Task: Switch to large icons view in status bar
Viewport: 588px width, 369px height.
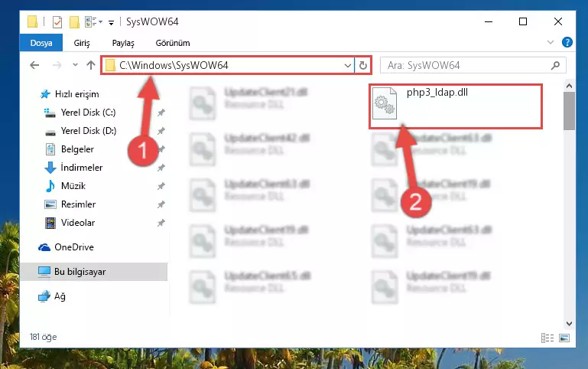Action: pyautogui.click(x=564, y=338)
